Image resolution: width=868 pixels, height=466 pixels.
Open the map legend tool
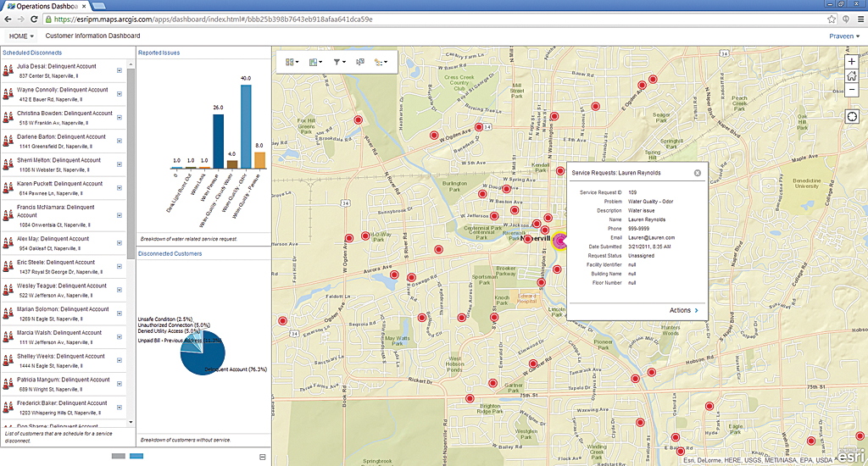coord(381,62)
